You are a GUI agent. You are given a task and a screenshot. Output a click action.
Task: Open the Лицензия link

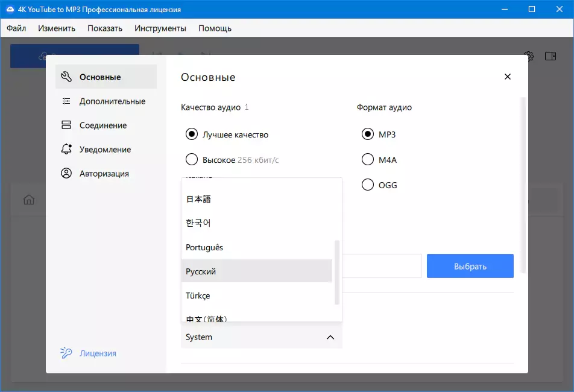(98, 353)
